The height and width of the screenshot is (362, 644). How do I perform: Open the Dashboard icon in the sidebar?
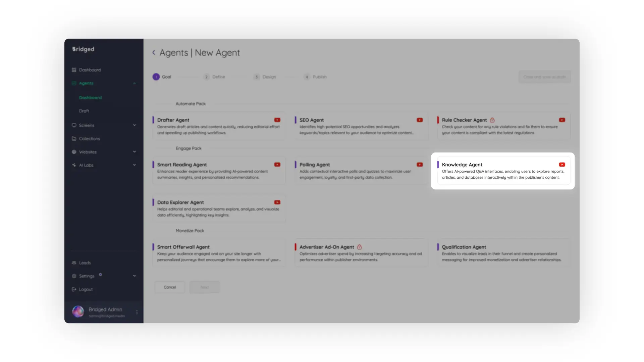pos(74,70)
